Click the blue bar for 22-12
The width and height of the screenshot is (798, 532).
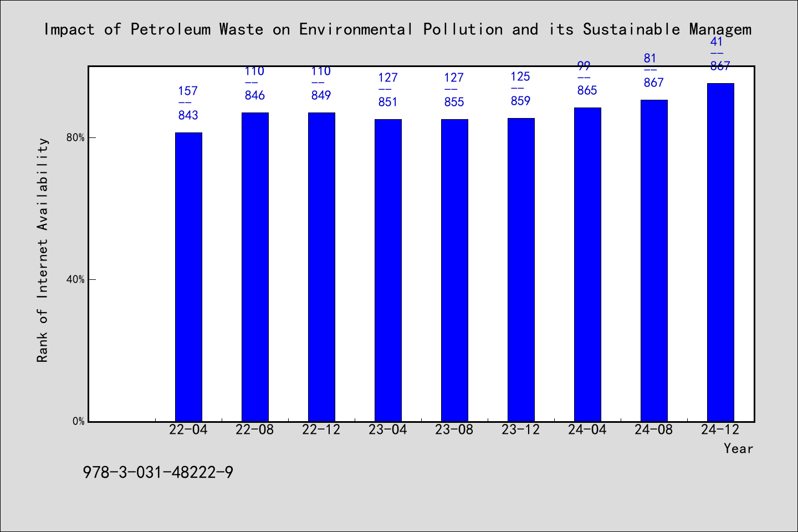[321, 267]
